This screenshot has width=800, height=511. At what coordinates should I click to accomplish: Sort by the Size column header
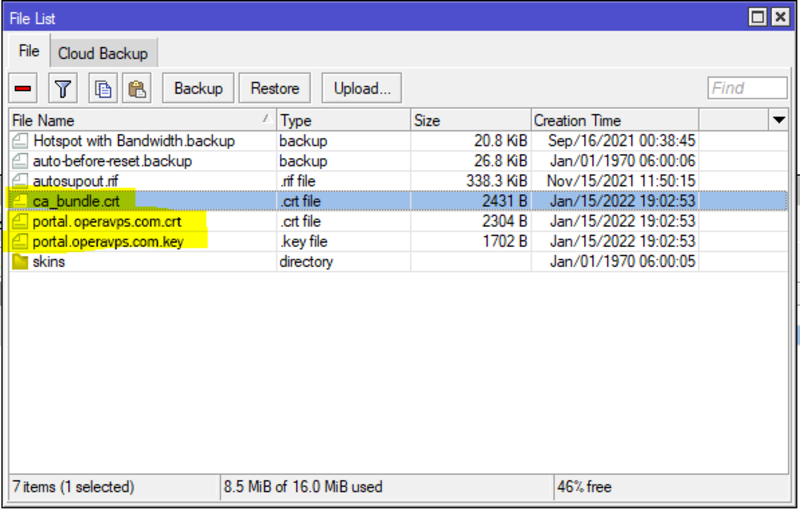(x=470, y=120)
